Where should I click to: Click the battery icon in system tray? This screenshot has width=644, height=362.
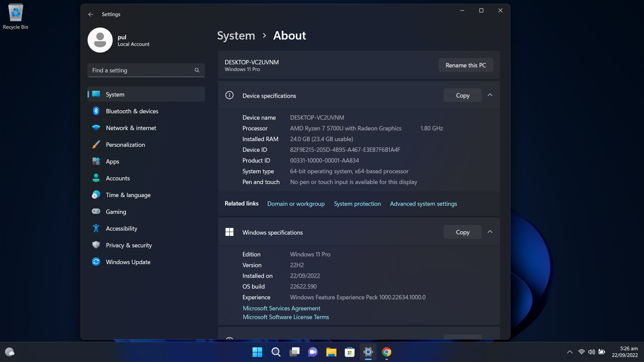pyautogui.click(x=602, y=352)
